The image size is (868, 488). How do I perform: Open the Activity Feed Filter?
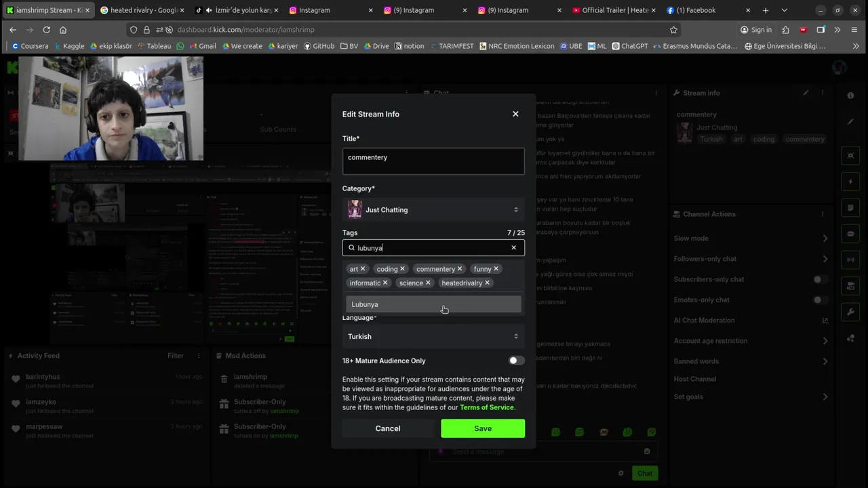(176, 356)
